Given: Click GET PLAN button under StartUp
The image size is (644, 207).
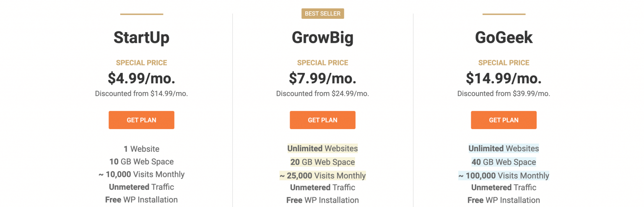Looking at the screenshot, I should [x=141, y=120].
